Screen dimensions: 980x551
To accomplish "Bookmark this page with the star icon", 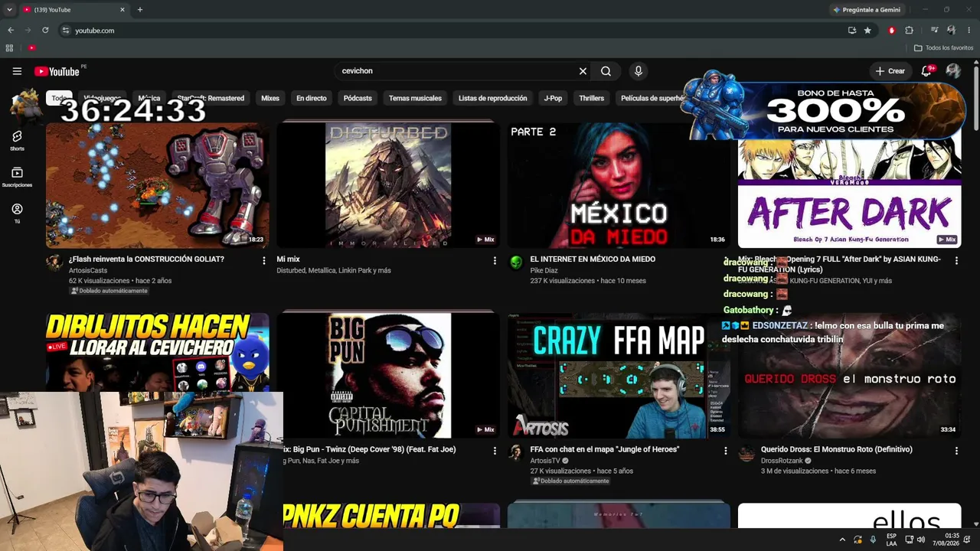I will tap(867, 31).
